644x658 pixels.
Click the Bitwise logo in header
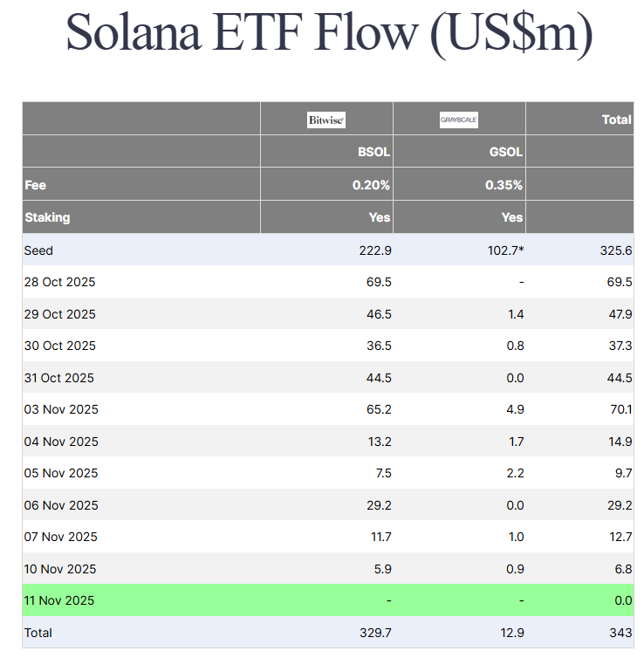(x=326, y=120)
